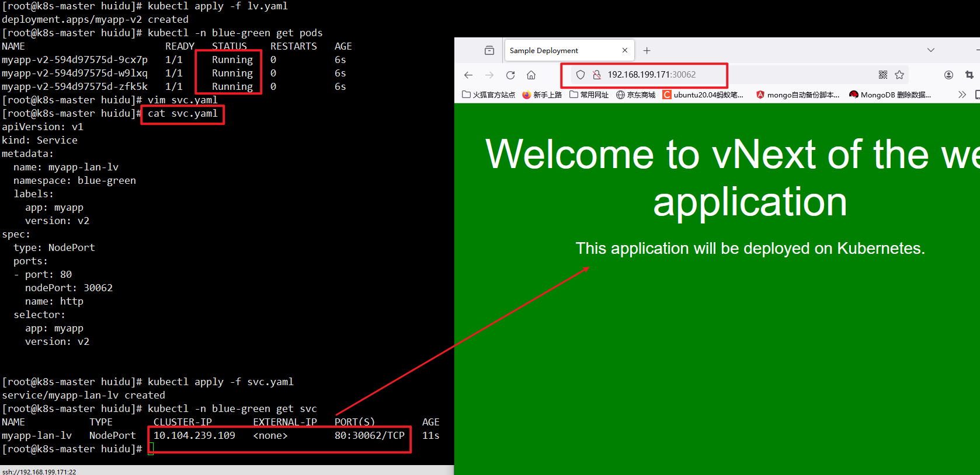Open the ubuntu20.04 bookmark
The width and height of the screenshot is (980, 475).
(x=703, y=95)
